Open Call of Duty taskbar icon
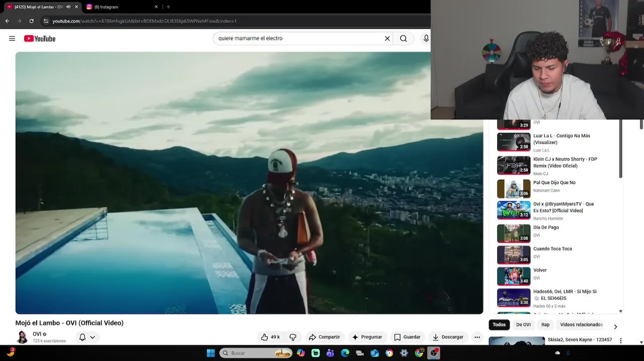The height and width of the screenshot is (361, 644). pyautogui.click(x=360, y=353)
